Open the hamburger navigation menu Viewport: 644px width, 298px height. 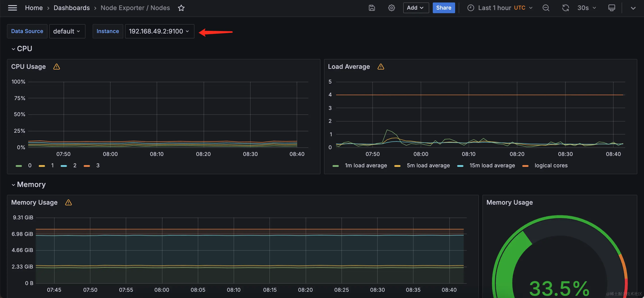13,8
